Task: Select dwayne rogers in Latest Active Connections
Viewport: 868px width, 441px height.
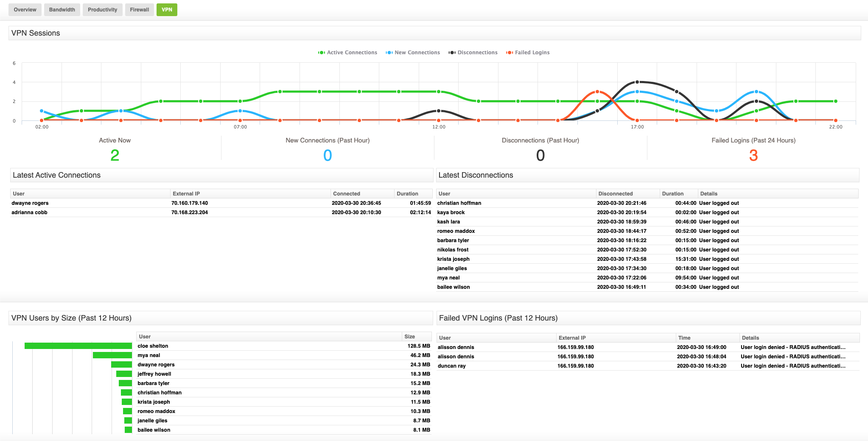Action: pyautogui.click(x=30, y=203)
